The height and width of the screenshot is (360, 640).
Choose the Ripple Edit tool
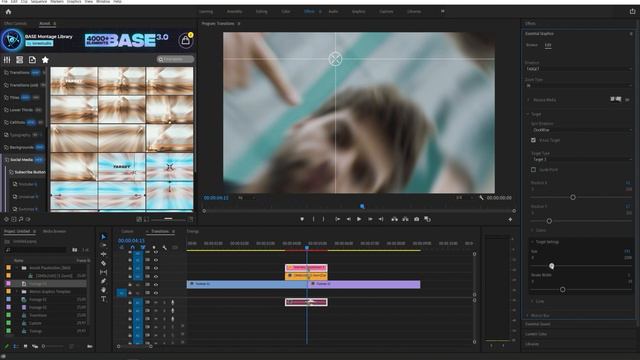[104, 254]
